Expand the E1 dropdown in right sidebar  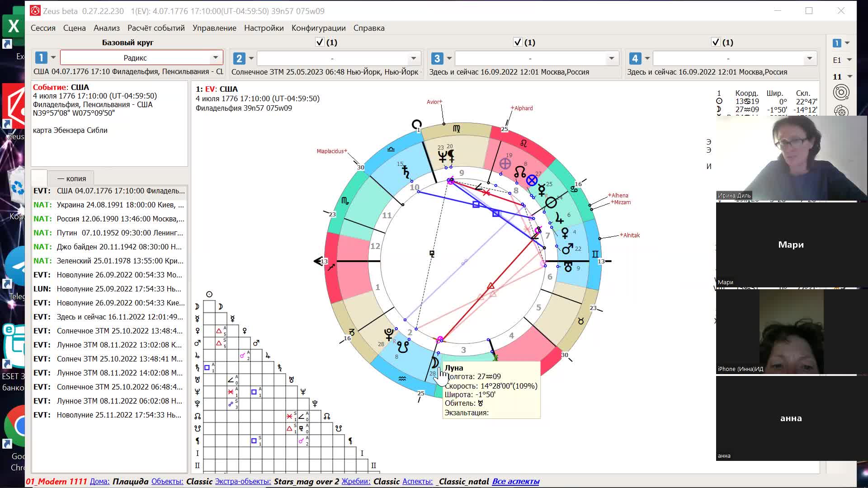click(x=849, y=60)
